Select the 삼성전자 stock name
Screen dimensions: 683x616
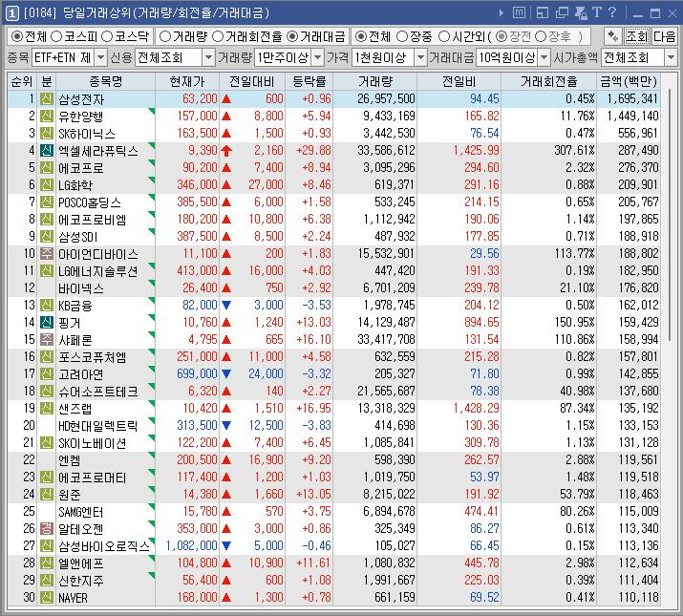[x=81, y=99]
